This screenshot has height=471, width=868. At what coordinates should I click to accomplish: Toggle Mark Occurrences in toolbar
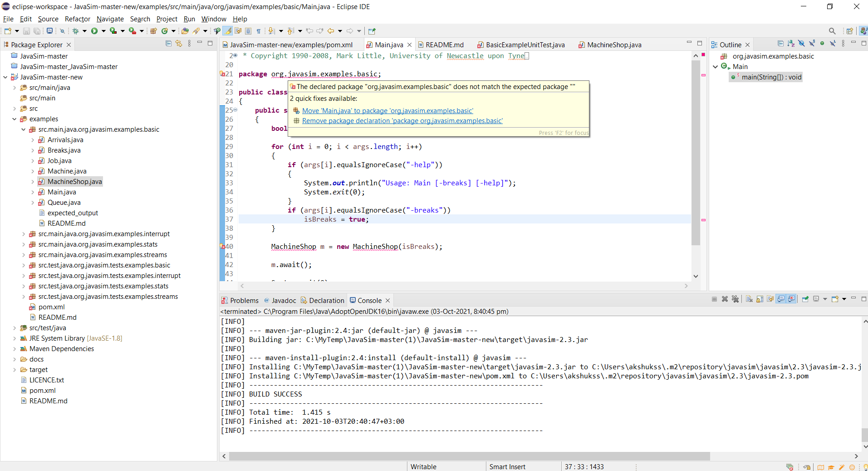(227, 31)
